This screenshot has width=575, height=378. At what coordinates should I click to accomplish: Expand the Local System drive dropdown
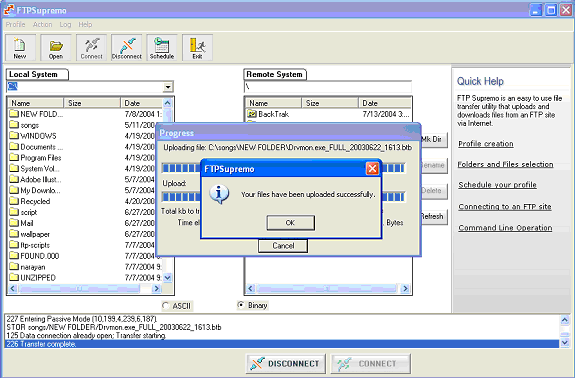pyautogui.click(x=168, y=87)
